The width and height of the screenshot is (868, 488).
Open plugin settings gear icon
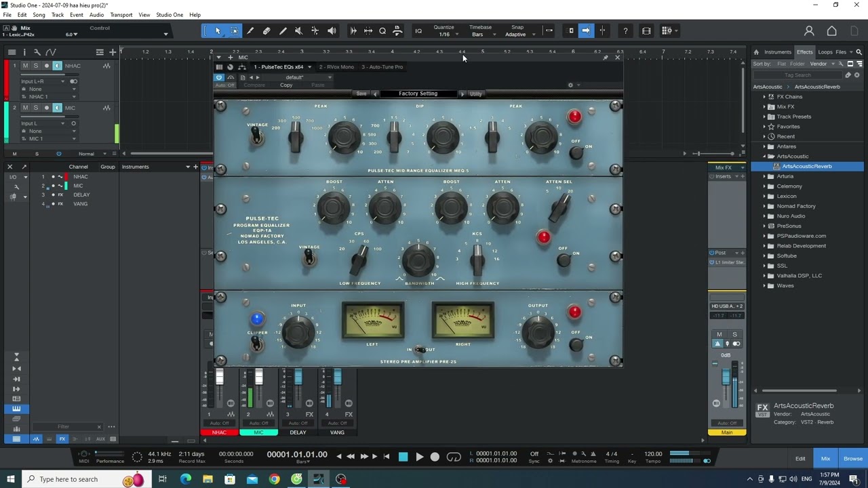pos(570,85)
